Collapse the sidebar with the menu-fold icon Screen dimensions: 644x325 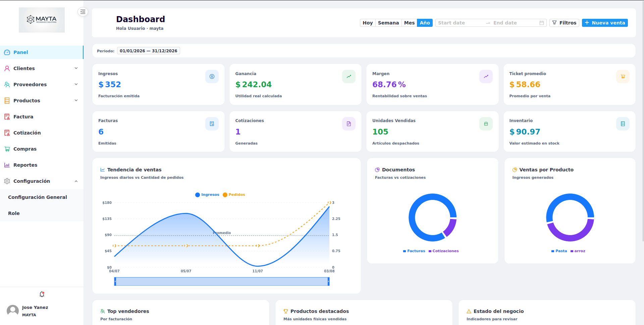83,12
